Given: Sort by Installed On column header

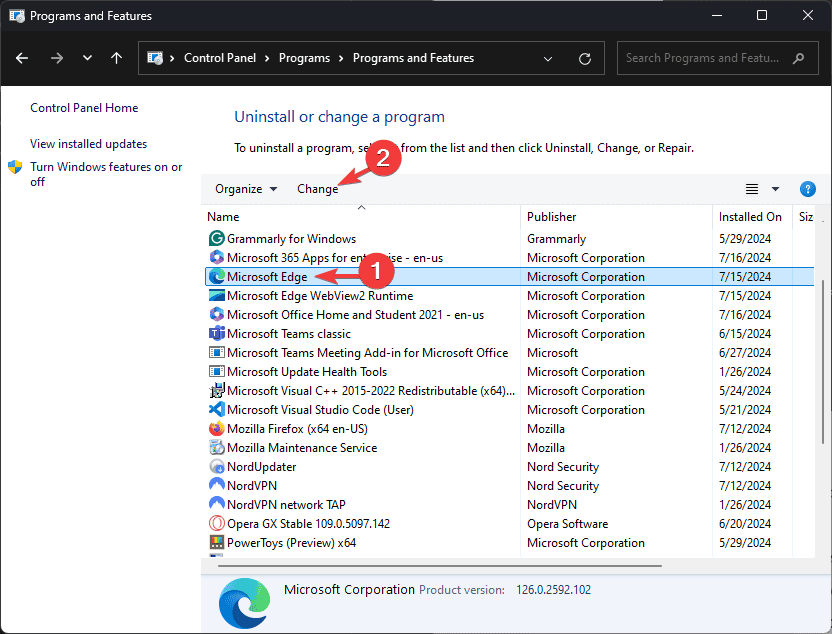Looking at the screenshot, I should pos(750,217).
